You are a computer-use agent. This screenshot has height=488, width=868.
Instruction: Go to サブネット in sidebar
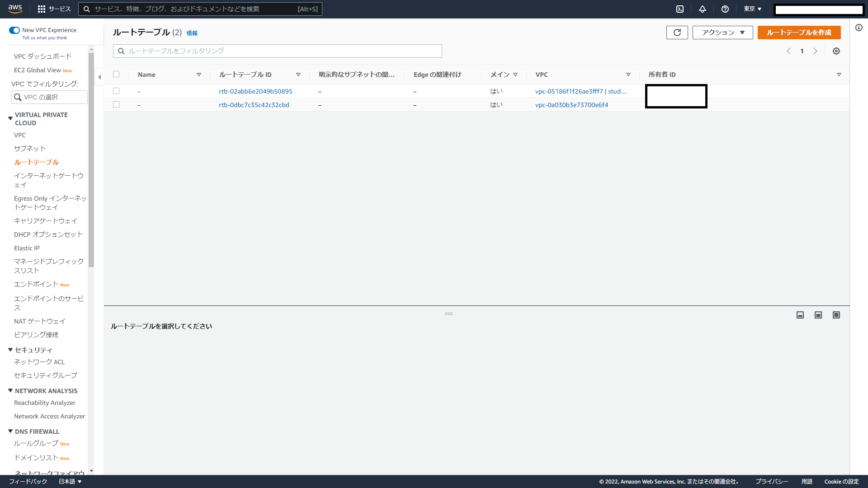click(x=30, y=149)
